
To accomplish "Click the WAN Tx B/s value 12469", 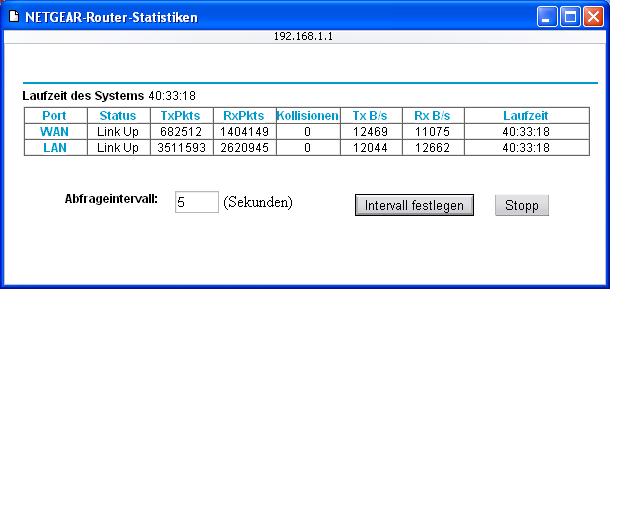I will 370,132.
